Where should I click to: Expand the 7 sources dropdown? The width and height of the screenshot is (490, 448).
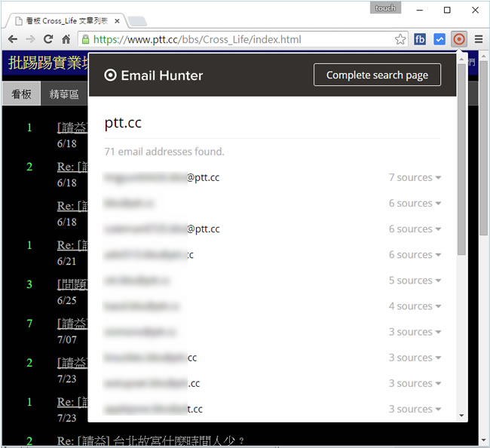point(415,178)
